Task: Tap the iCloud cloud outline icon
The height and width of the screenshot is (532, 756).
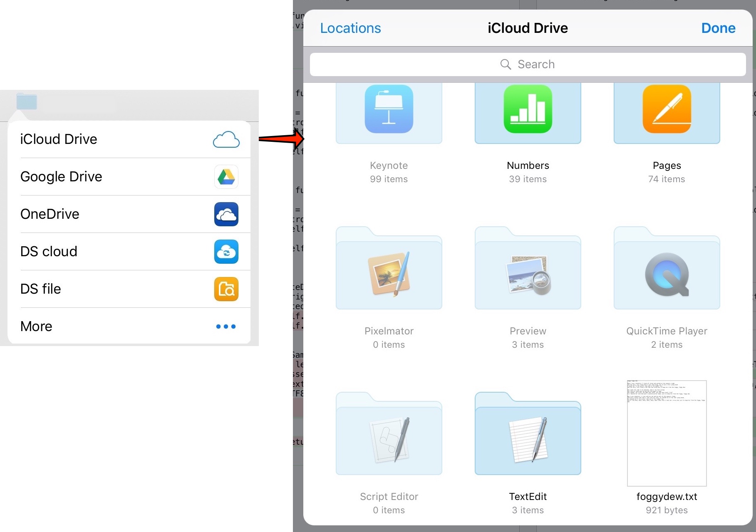Action: pyautogui.click(x=226, y=139)
